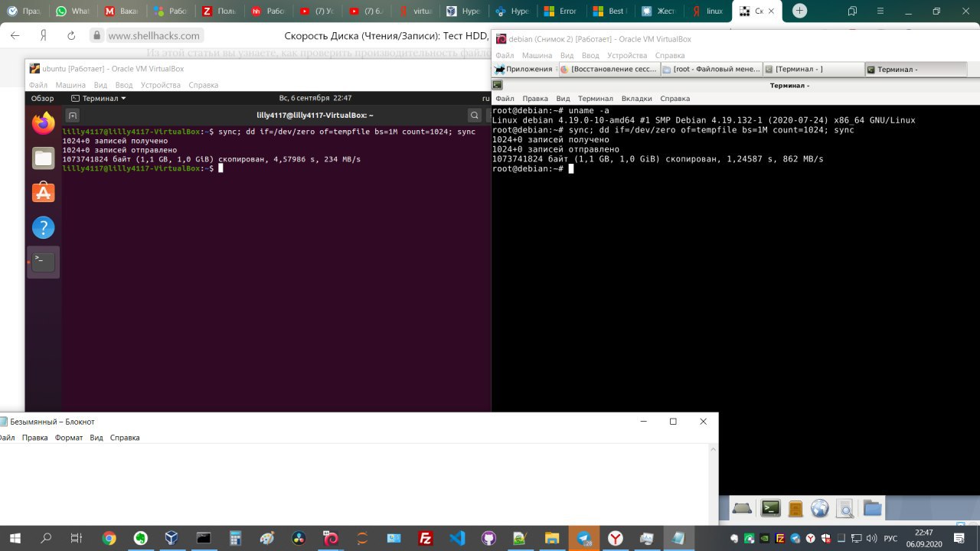Select Восстановление сесс... item in Debian panel

pyautogui.click(x=609, y=69)
